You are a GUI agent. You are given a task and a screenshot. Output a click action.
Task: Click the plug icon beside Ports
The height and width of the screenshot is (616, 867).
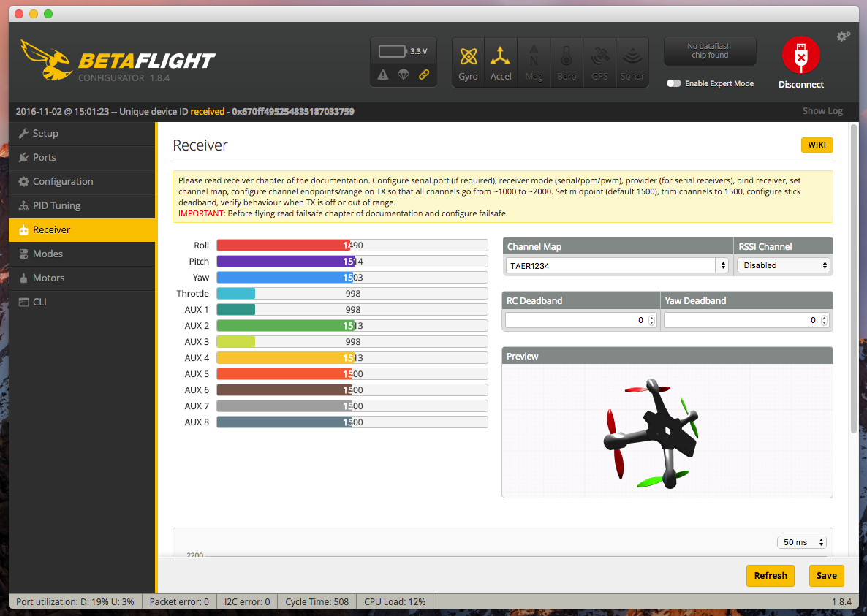[23, 157]
